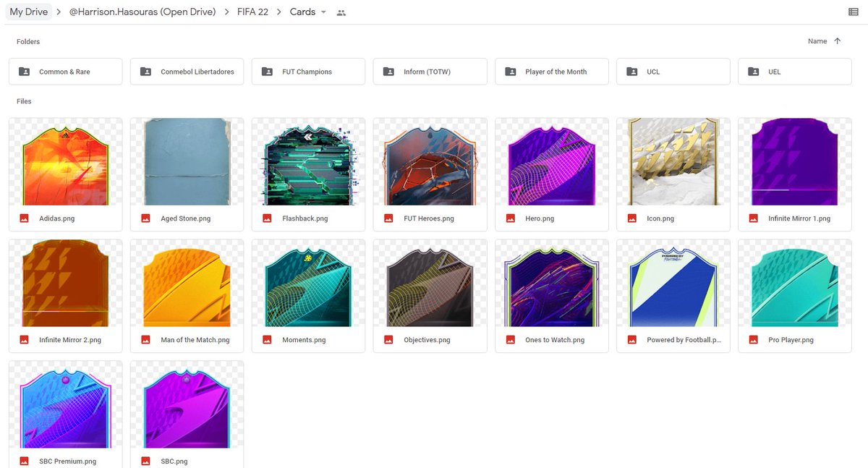Image resolution: width=868 pixels, height=468 pixels.
Task: Click the image icon beside Icon.png
Action: (x=631, y=218)
